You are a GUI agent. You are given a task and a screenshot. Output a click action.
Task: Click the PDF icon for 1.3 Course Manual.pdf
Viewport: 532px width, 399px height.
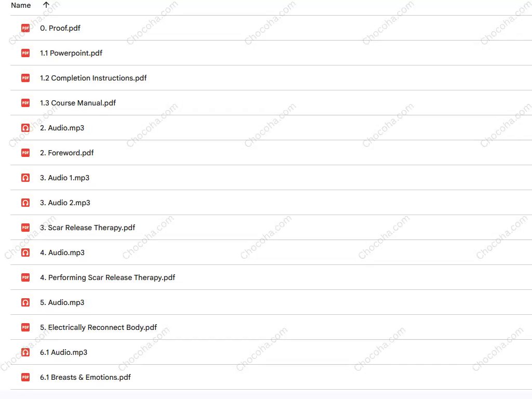(25, 103)
